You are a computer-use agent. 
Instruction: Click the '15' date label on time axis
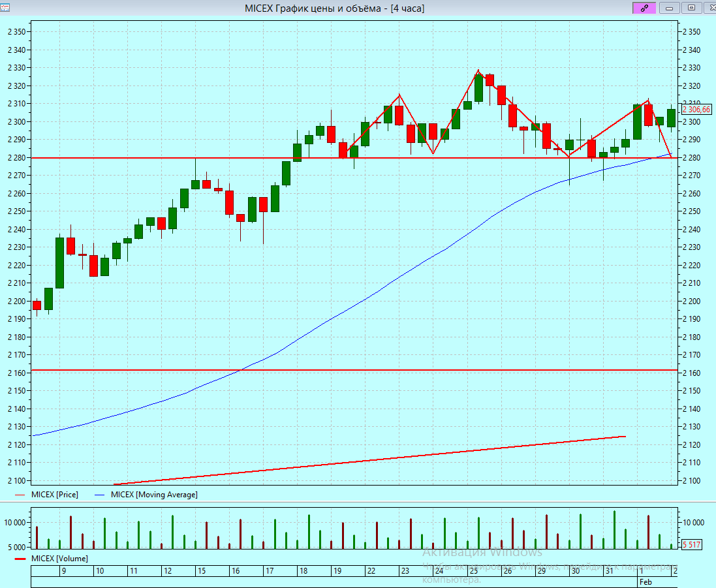click(x=202, y=570)
